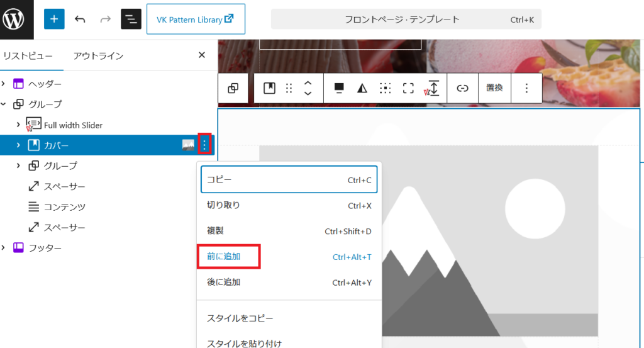Open the VK Pattern Library link
The image size is (644, 348).
(196, 20)
